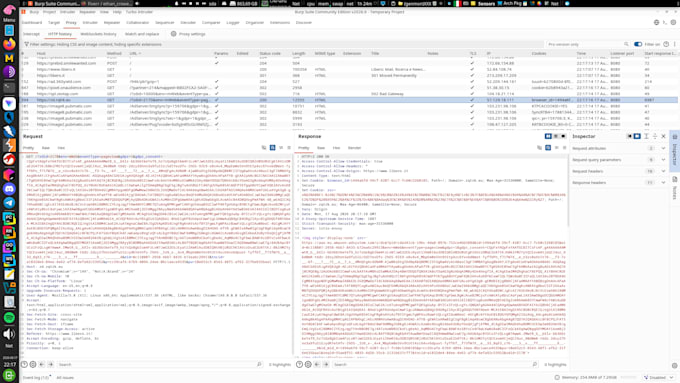This screenshot has width=680, height=383.
Task: Open Telegram from the left dock
Action: click(9, 203)
